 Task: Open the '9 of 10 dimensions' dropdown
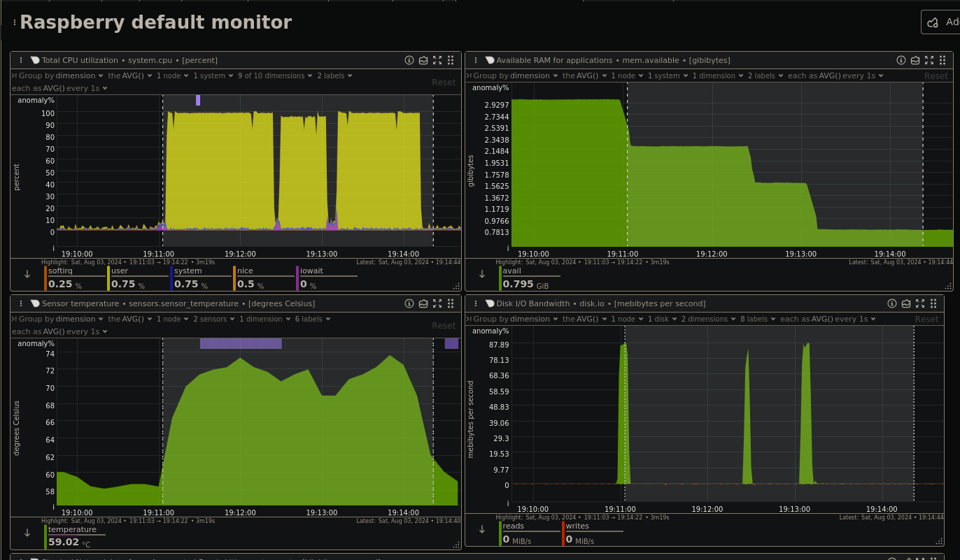[275, 76]
